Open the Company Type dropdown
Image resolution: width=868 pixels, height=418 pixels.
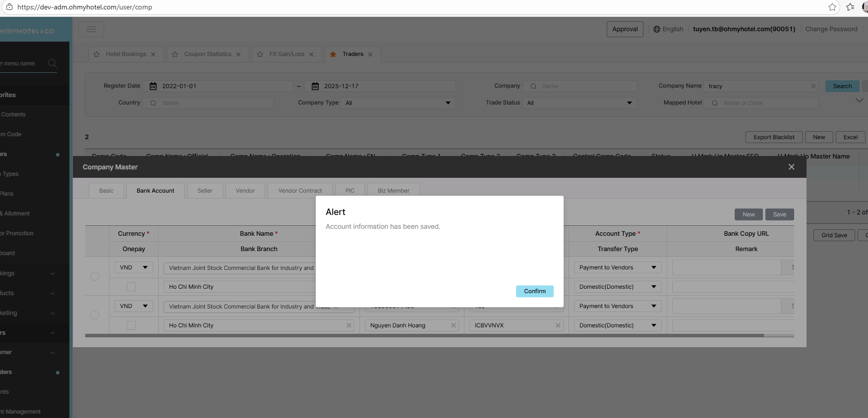[x=398, y=103]
